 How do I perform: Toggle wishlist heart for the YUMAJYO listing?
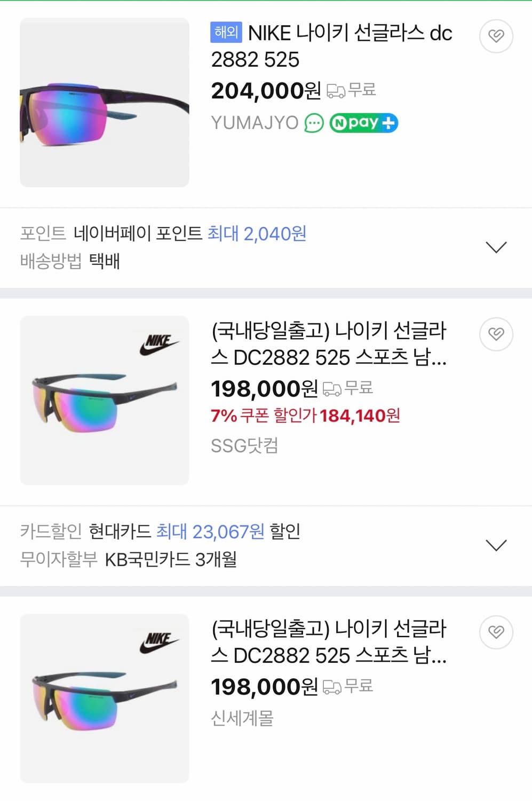point(496,36)
